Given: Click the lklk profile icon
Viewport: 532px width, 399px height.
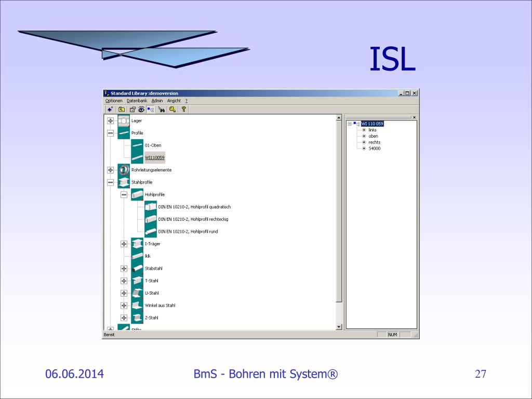Looking at the screenshot, I should coord(137,256).
